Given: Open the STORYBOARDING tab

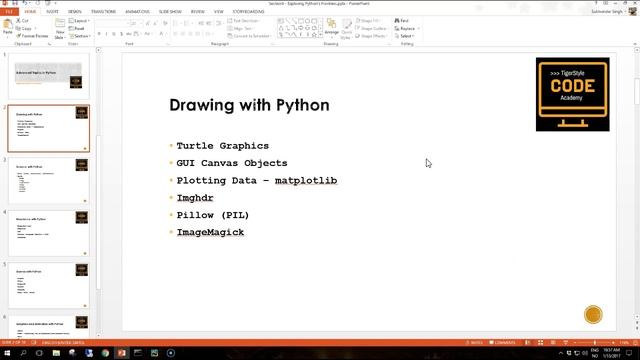Looking at the screenshot, I should pyautogui.click(x=249, y=11).
